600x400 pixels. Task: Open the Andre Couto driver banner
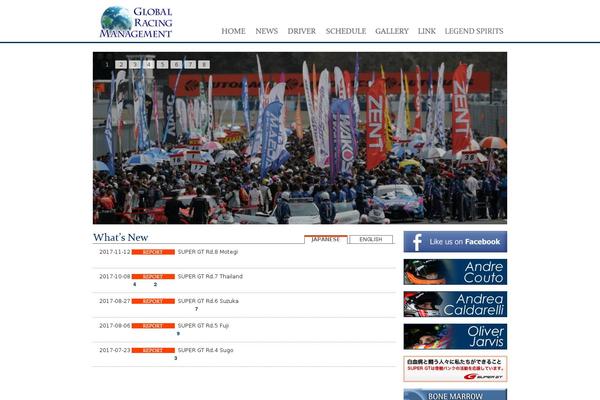tap(455, 272)
